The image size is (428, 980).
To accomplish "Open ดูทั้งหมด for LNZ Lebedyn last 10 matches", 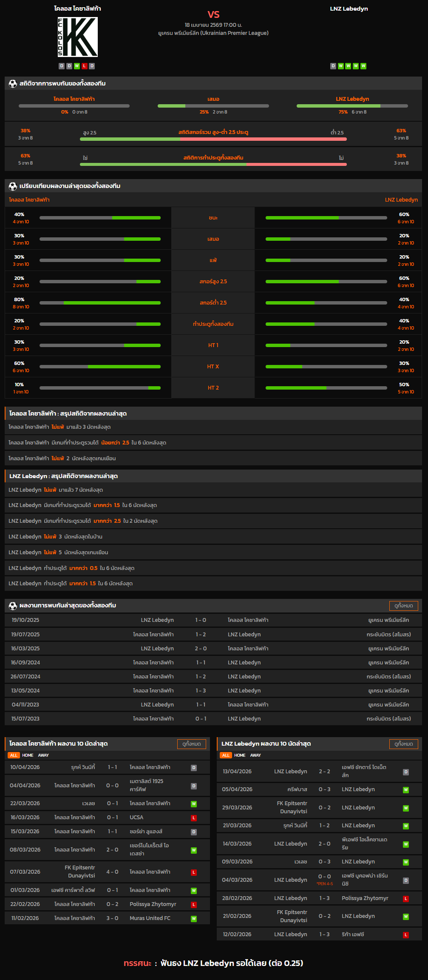I will tap(403, 744).
